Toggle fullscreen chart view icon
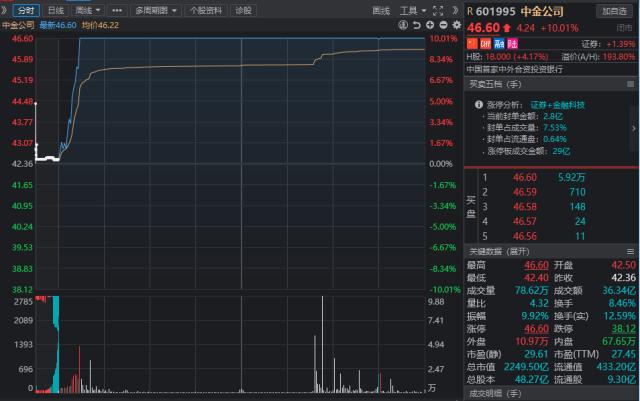Image resolution: width=640 pixels, height=401 pixels. 438,11
